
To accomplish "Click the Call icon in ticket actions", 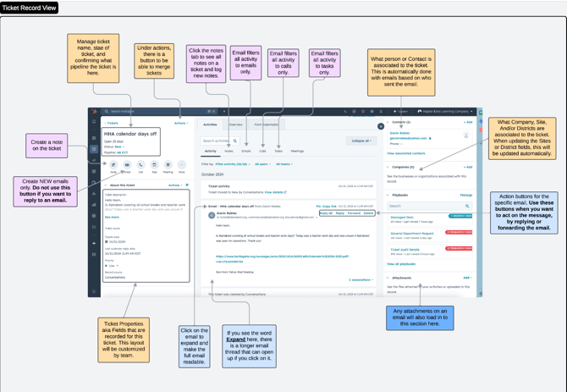I will tap(140, 165).
